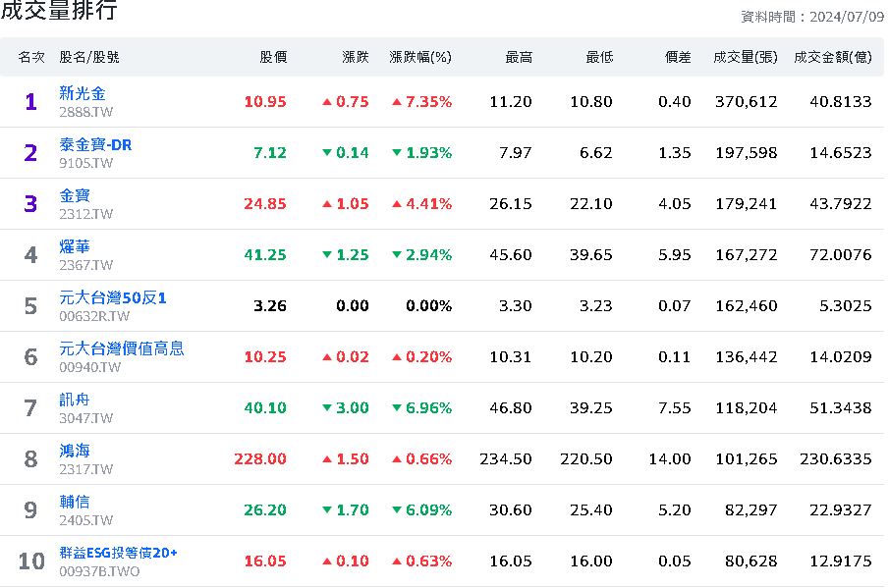889x588 pixels.
Task: Open the 金寶 stock page
Action: pyautogui.click(x=75, y=195)
